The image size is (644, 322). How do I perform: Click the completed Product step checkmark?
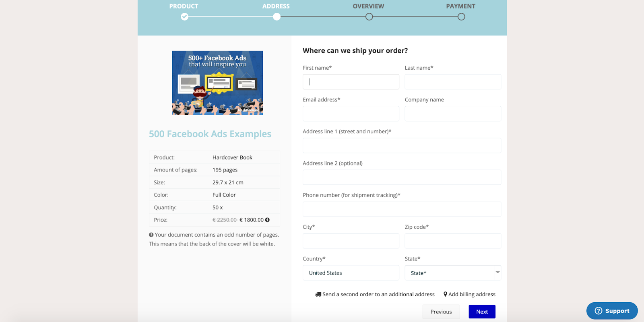point(184,17)
